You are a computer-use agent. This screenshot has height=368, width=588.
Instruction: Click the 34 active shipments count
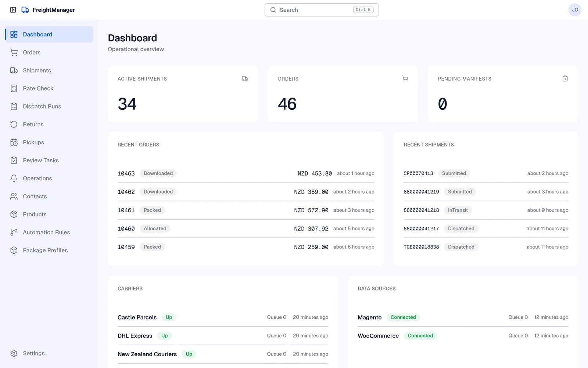pos(127,104)
